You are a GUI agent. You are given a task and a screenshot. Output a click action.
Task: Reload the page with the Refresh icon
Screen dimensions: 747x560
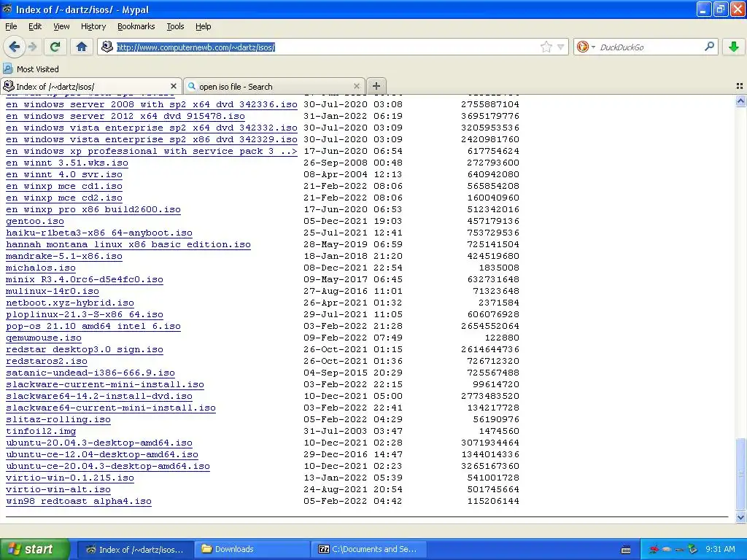55,47
